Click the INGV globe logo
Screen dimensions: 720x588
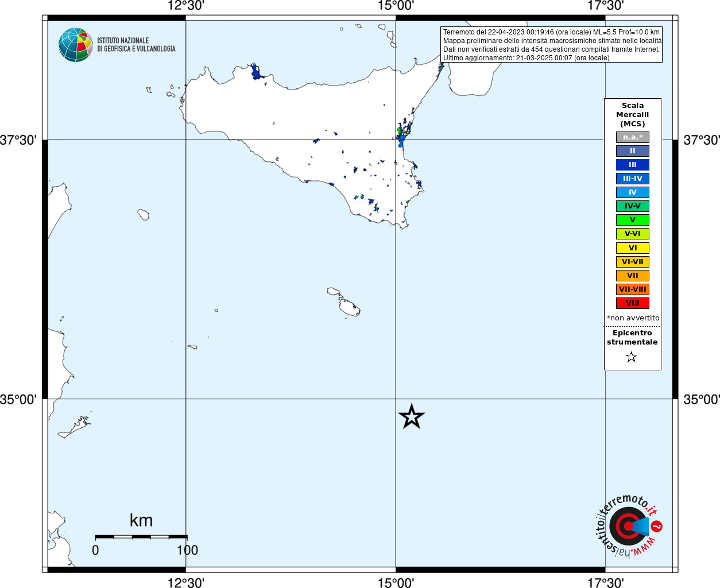(x=76, y=45)
